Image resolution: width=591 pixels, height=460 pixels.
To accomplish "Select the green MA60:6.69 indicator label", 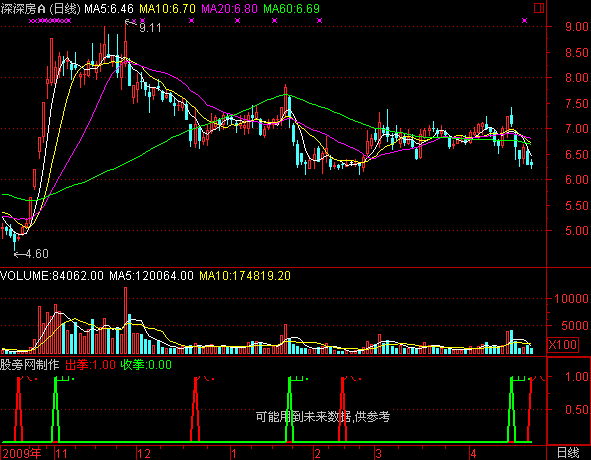I will [291, 9].
